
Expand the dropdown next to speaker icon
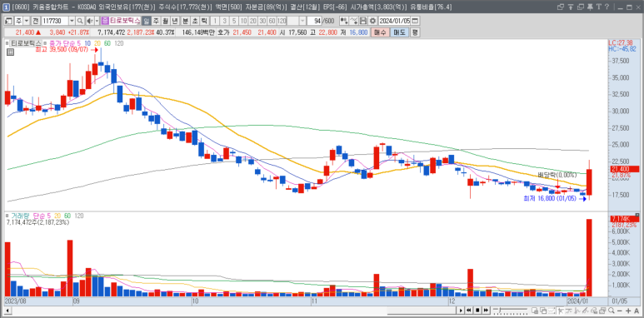coord(97,21)
